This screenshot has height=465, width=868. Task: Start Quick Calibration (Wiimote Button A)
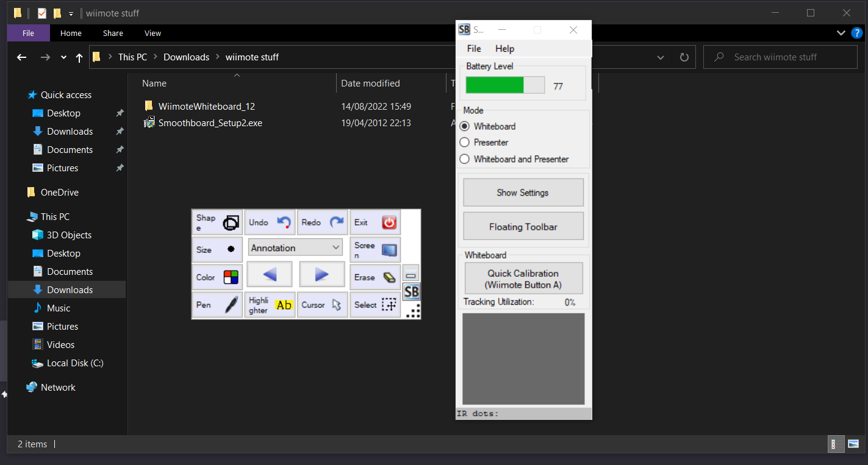pos(523,279)
